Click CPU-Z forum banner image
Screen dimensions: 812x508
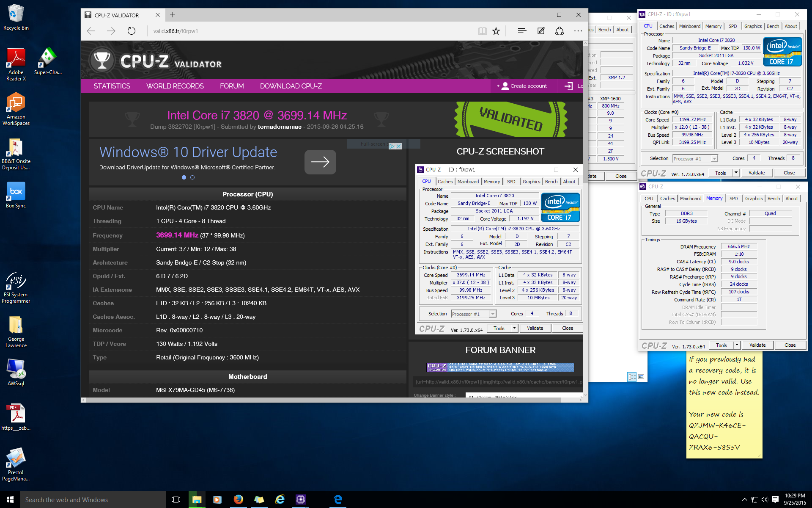pyautogui.click(x=500, y=367)
